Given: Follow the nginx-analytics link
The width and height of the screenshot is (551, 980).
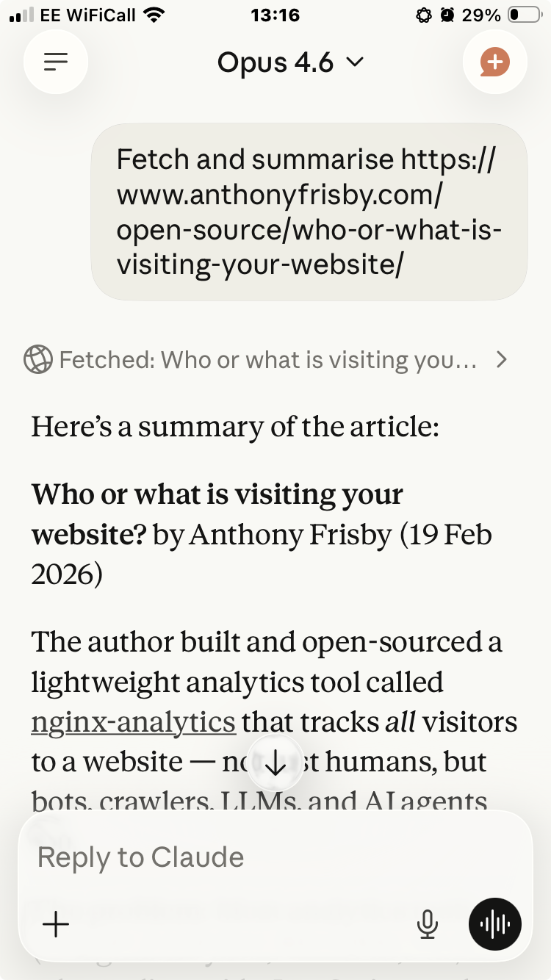Looking at the screenshot, I should (133, 722).
